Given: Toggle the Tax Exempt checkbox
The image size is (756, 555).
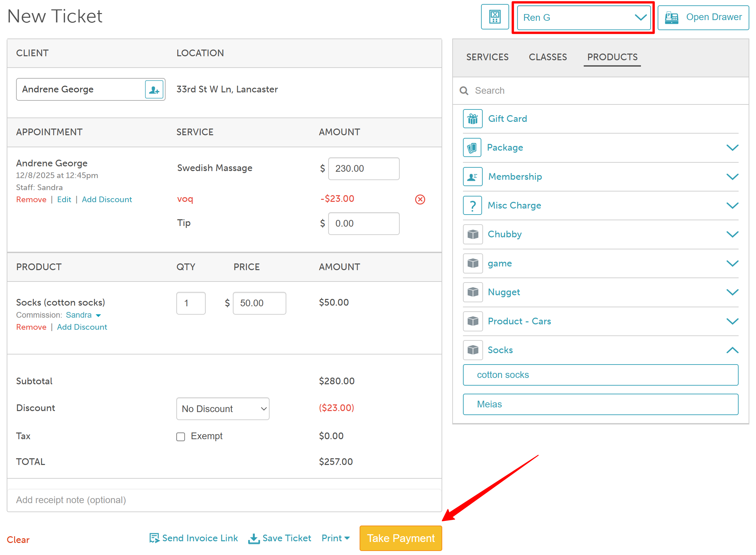Looking at the screenshot, I should [181, 437].
